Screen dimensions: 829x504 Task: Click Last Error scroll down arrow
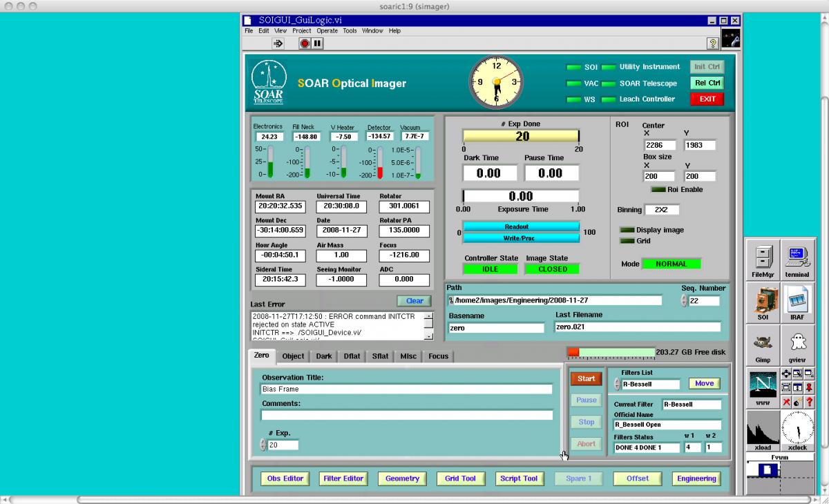tap(428, 336)
